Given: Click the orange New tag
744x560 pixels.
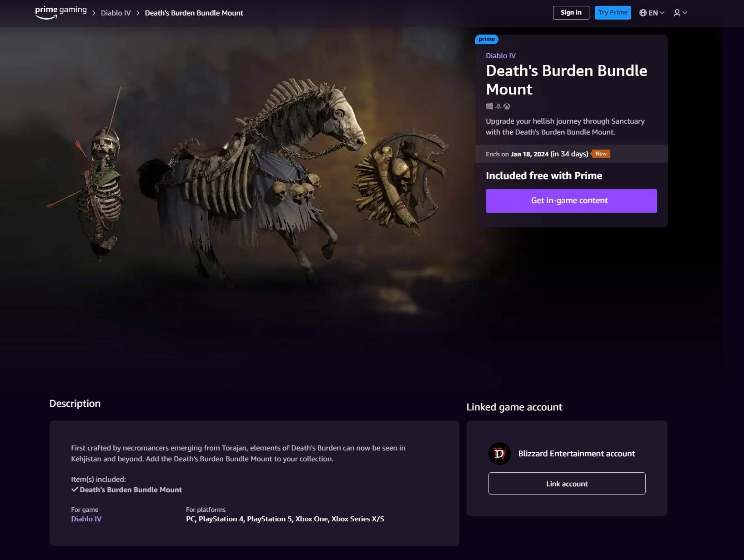Looking at the screenshot, I should [601, 154].
